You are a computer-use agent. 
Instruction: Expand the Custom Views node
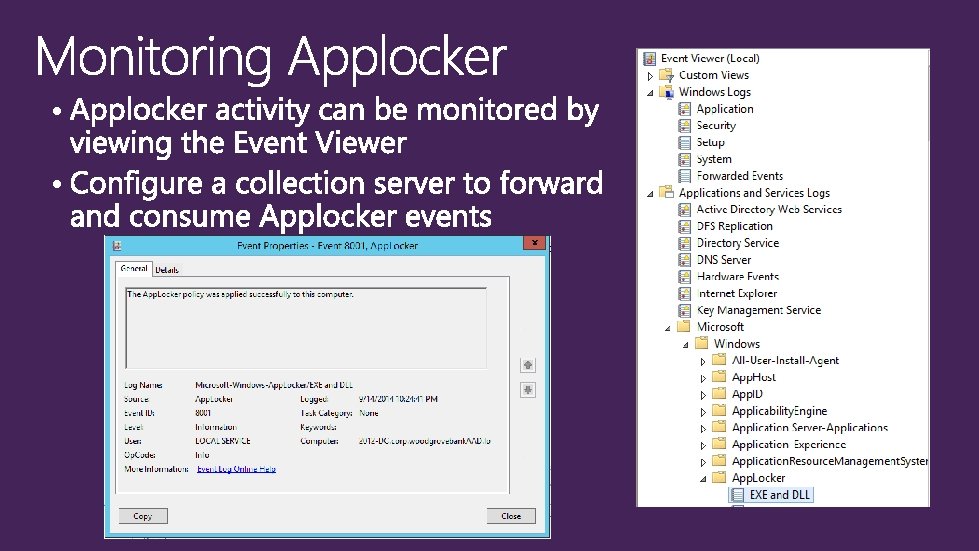pos(651,76)
